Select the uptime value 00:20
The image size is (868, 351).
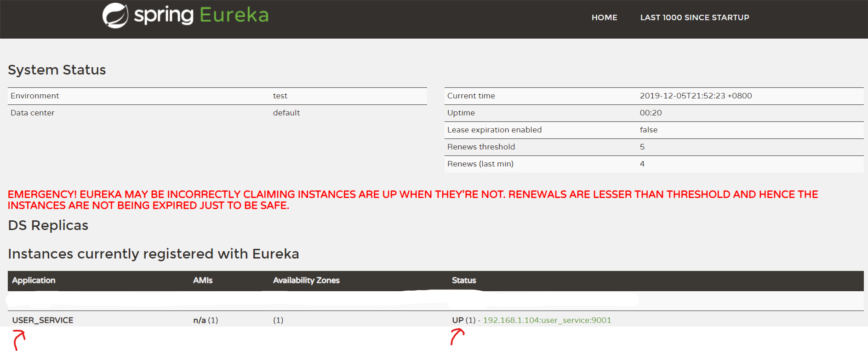coord(651,113)
